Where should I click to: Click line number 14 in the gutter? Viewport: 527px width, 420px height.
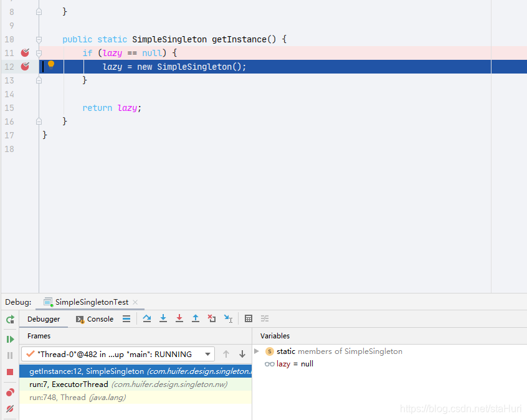9,94
